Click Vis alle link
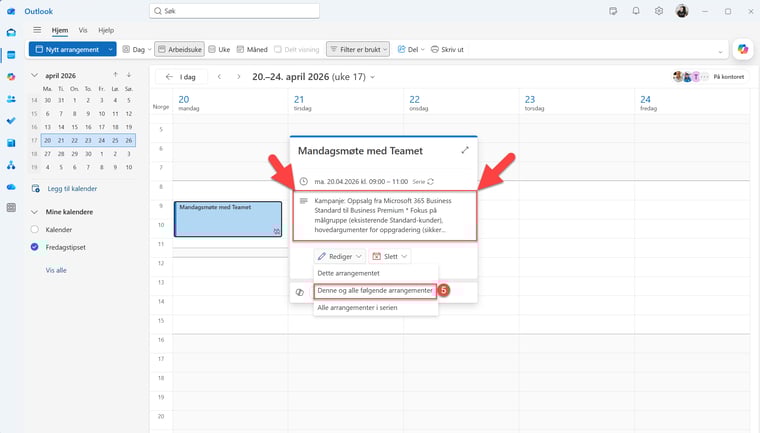The height and width of the screenshot is (433, 760). coord(56,270)
